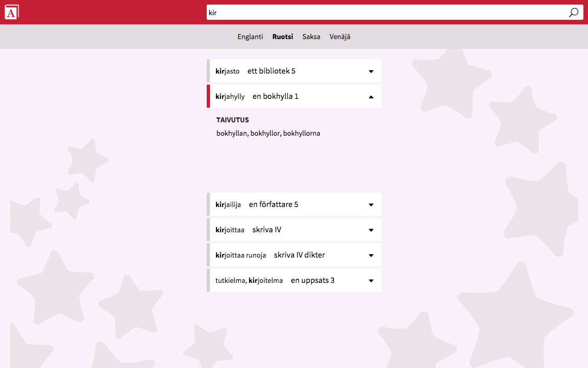Collapse the kirjahylly entry arrow
This screenshot has height=368, width=588.
coord(371,97)
